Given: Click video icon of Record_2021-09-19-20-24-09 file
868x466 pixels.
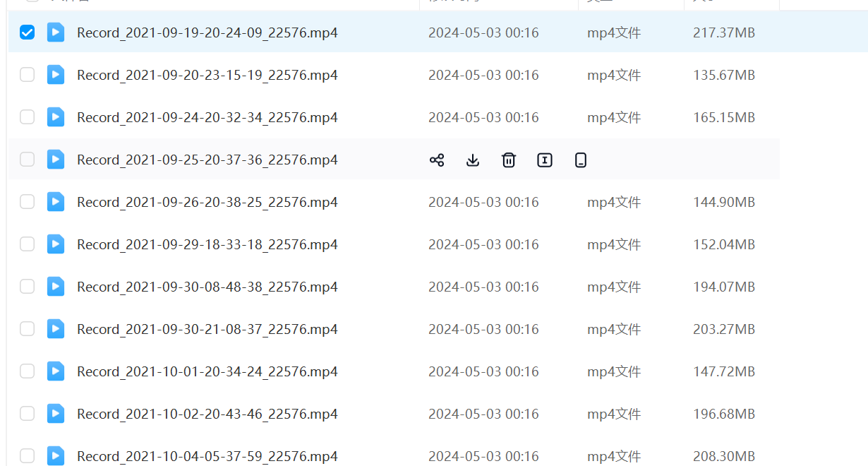Looking at the screenshot, I should [x=56, y=32].
